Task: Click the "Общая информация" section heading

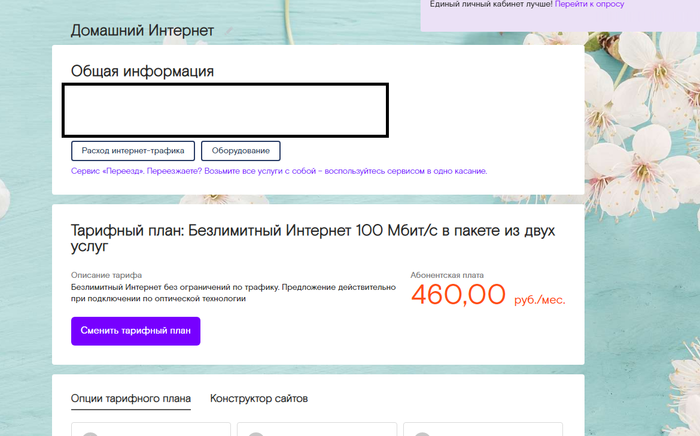Action: point(142,71)
